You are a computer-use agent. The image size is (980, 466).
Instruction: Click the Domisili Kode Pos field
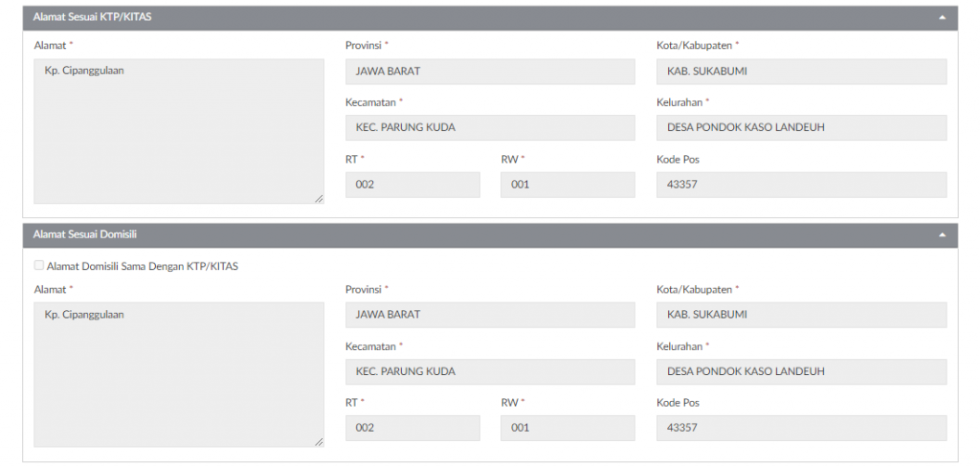coord(801,429)
